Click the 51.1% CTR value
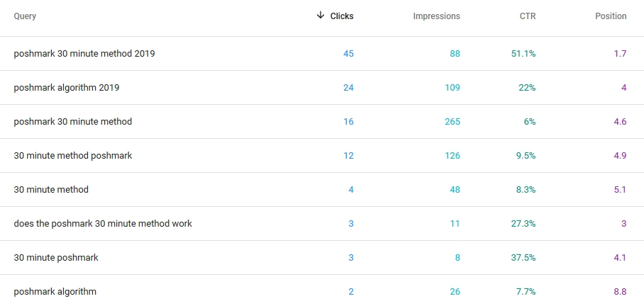The height and width of the screenshot is (306, 644). click(x=523, y=53)
